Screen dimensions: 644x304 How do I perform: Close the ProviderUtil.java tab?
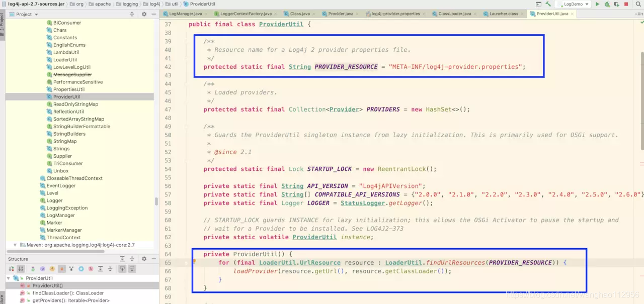click(572, 14)
